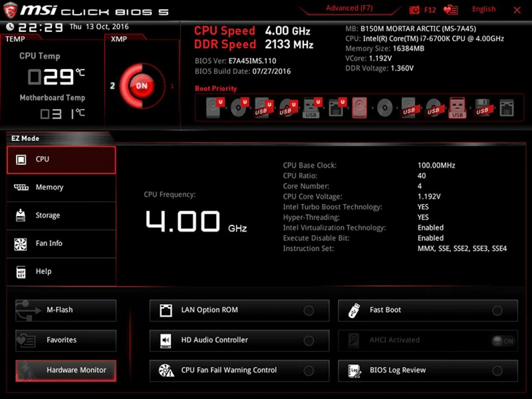Open the Memory section
The image size is (532, 399).
(x=61, y=188)
